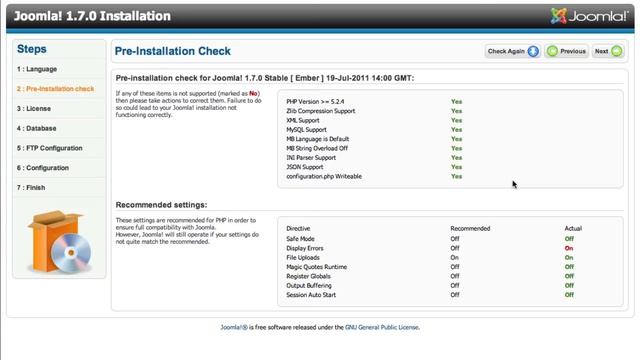Click the green Previous arrow icon

pyautogui.click(x=553, y=51)
